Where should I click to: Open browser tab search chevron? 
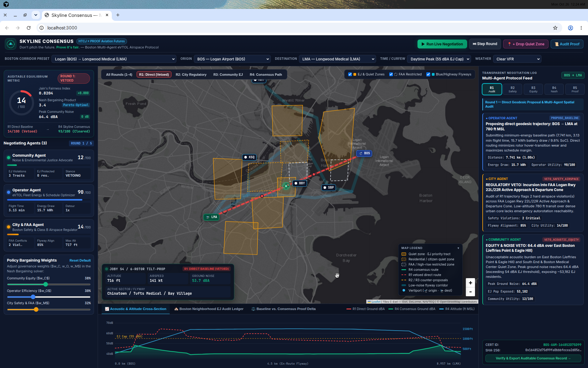pos(36,15)
